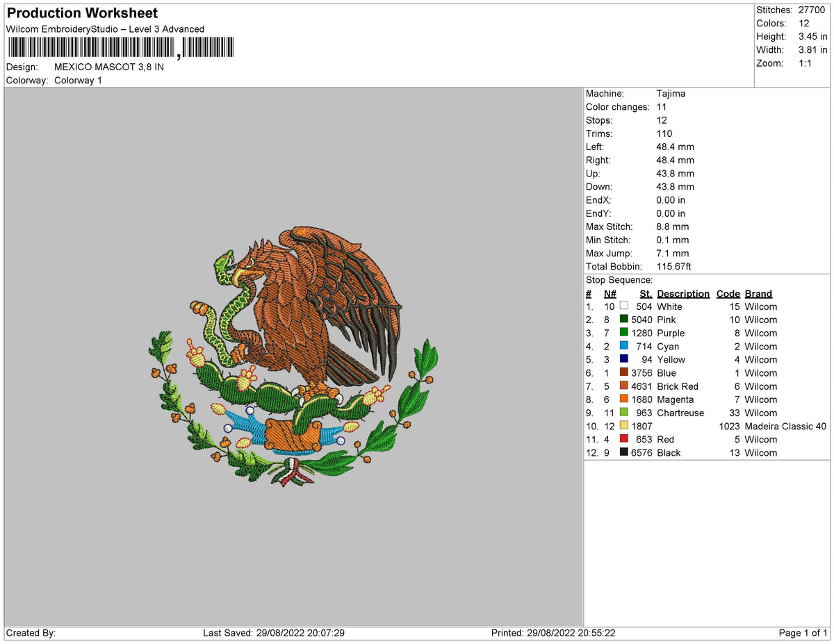Click the Cyan color swatch

pos(624,346)
